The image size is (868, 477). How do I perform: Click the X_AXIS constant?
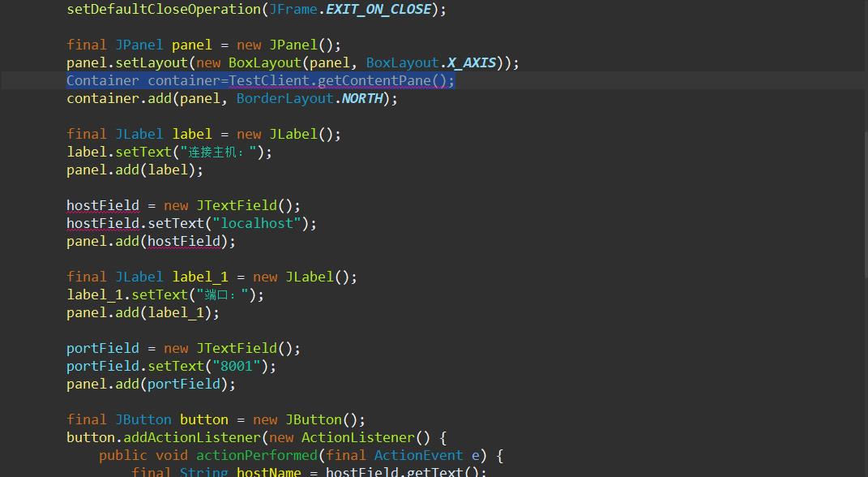point(471,62)
